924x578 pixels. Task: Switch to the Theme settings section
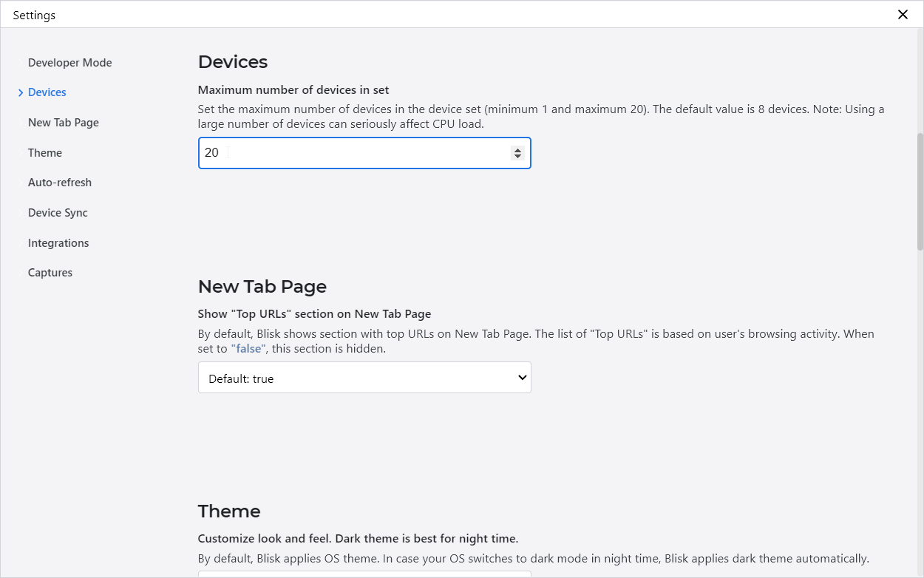coord(44,152)
